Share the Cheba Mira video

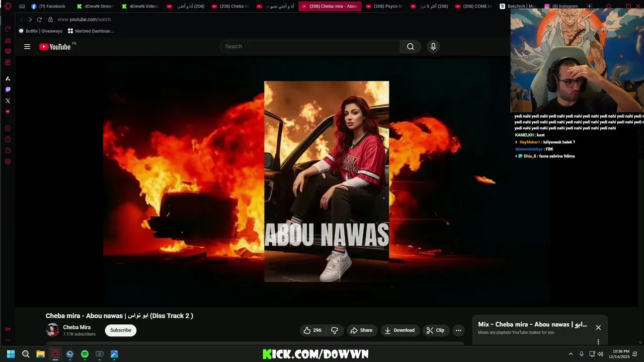coord(361,330)
